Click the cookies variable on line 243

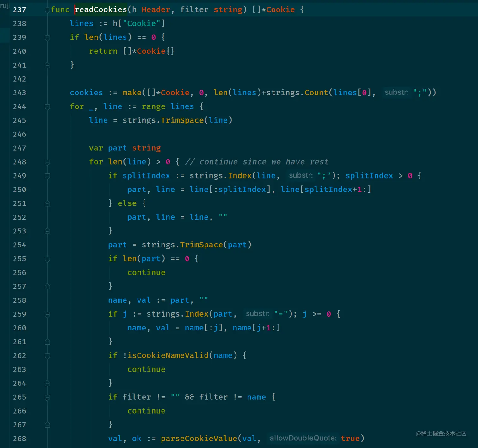pyautogui.click(x=86, y=93)
